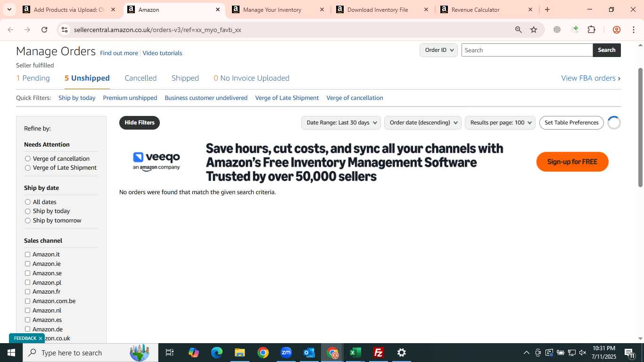
Task: Open Set Table Preferences
Action: (571, 123)
